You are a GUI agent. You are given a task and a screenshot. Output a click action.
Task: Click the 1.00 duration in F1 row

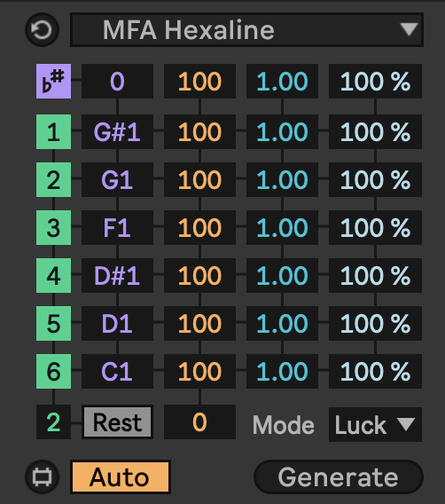[282, 227]
